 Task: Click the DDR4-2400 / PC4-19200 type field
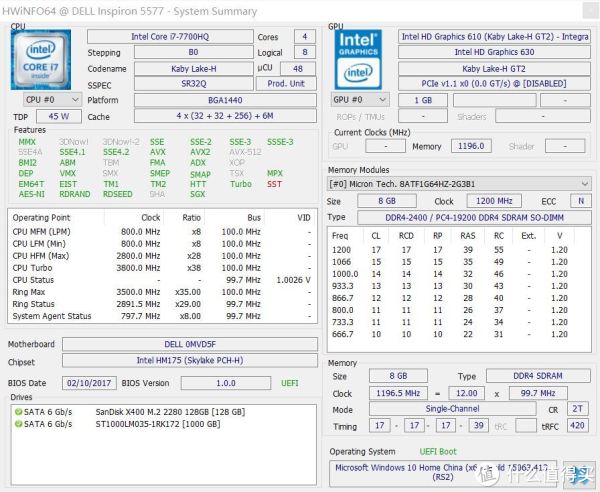coord(474,218)
